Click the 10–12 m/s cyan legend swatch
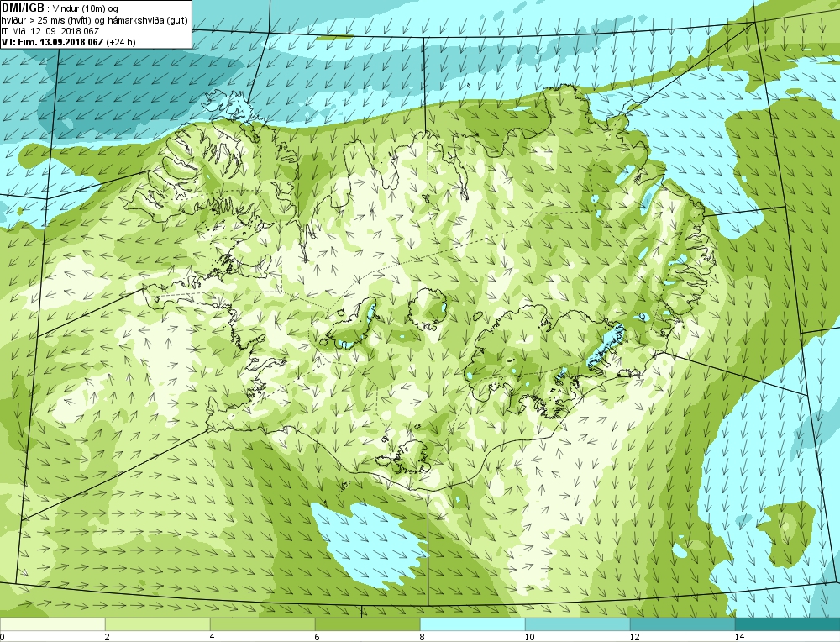 tap(578, 624)
